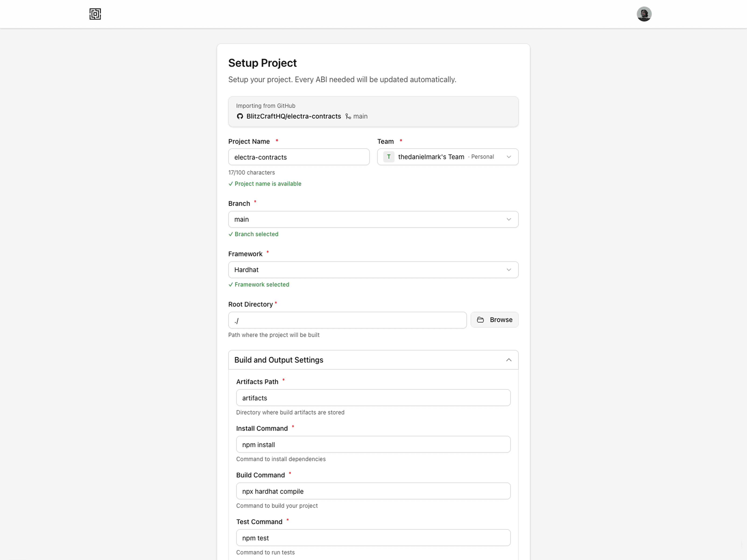
Task: Click the Command to install dependencies hint
Action: (x=281, y=459)
